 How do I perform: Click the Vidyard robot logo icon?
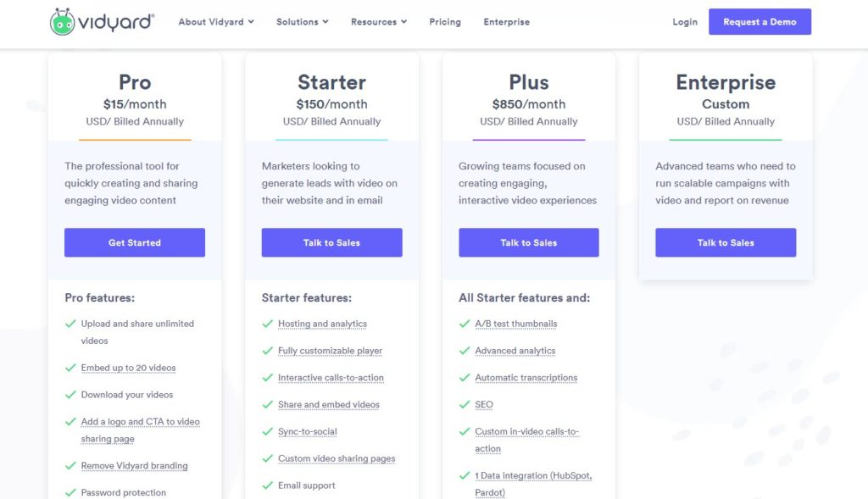tap(62, 22)
